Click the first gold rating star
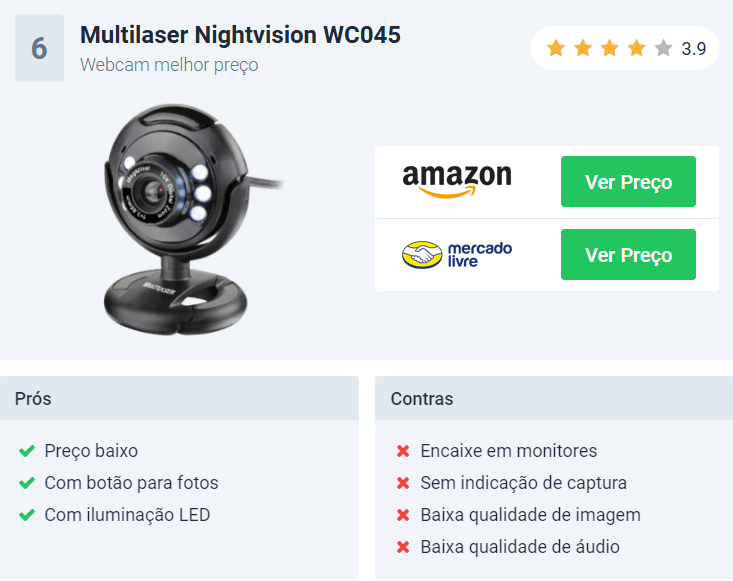This screenshot has width=733, height=581. (556, 48)
